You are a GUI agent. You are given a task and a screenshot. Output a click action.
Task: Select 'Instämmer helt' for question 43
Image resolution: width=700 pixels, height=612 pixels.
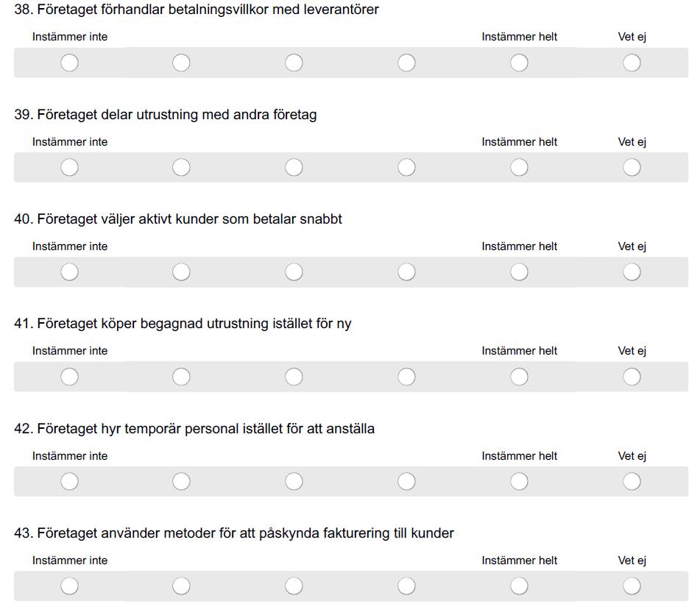pos(519,586)
